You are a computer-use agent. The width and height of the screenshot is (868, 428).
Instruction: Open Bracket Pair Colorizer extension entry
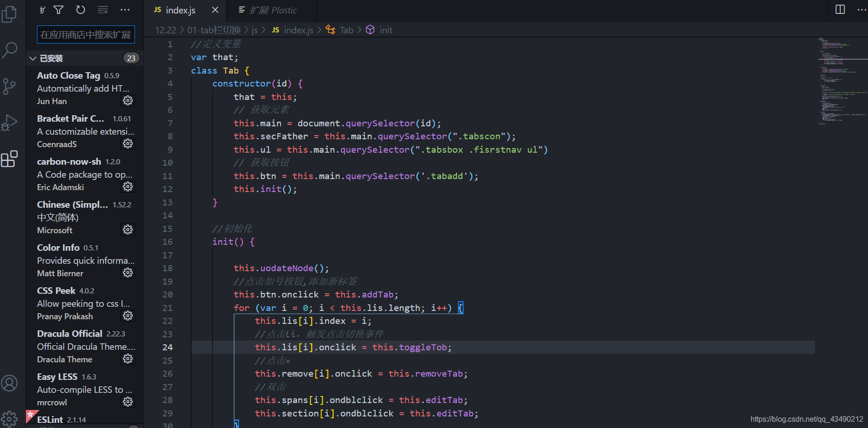(85, 131)
